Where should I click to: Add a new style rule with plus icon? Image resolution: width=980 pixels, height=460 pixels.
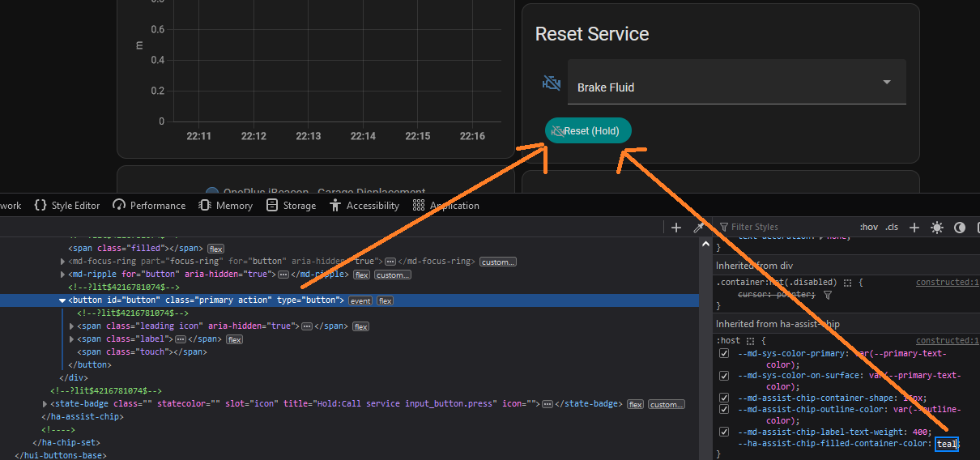click(x=914, y=228)
